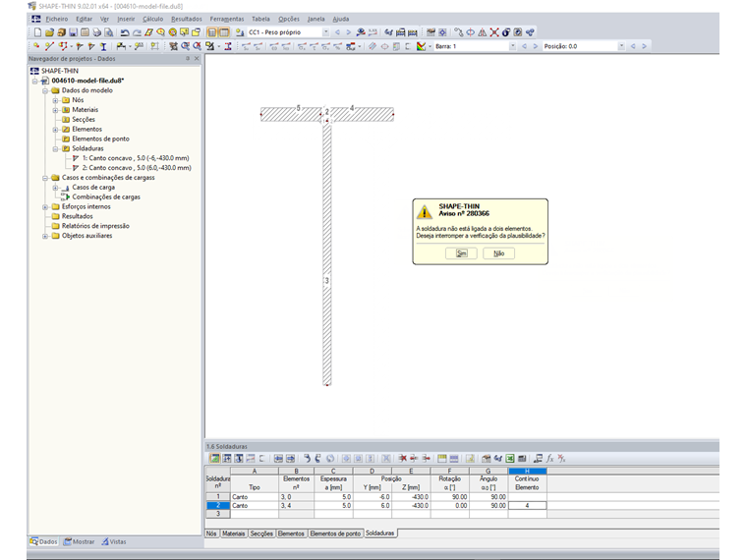
Task: Open the Barra: 1 dropdown
Action: pyautogui.click(x=513, y=46)
